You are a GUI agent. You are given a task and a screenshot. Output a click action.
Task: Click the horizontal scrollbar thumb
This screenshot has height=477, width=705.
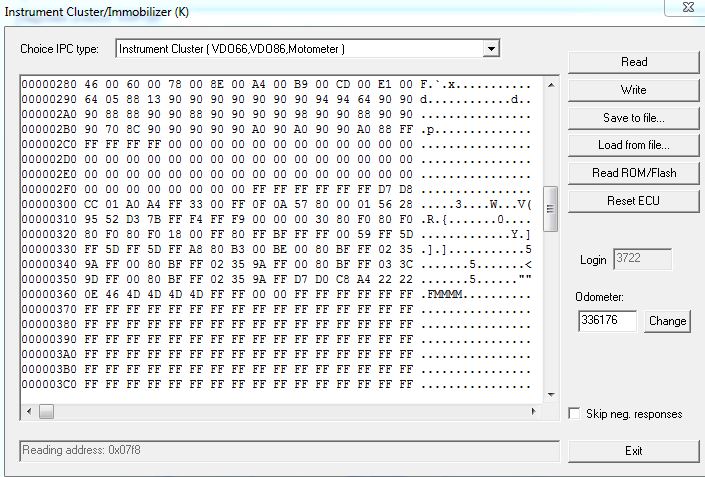pyautogui.click(x=46, y=411)
